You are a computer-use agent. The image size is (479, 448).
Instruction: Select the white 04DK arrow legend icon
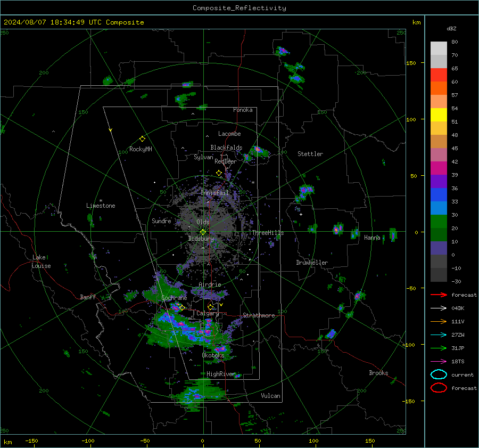[x=439, y=308]
